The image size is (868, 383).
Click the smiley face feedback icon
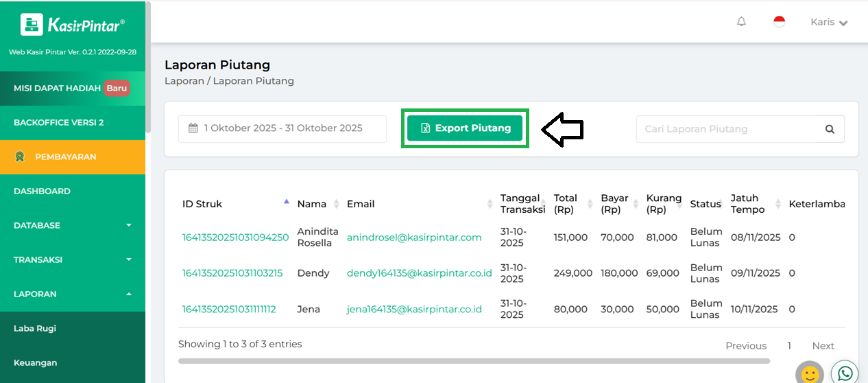pyautogui.click(x=810, y=374)
